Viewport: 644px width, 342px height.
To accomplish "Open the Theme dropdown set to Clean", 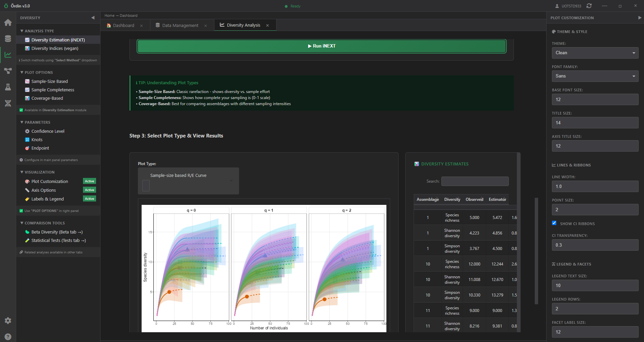I will tap(595, 53).
